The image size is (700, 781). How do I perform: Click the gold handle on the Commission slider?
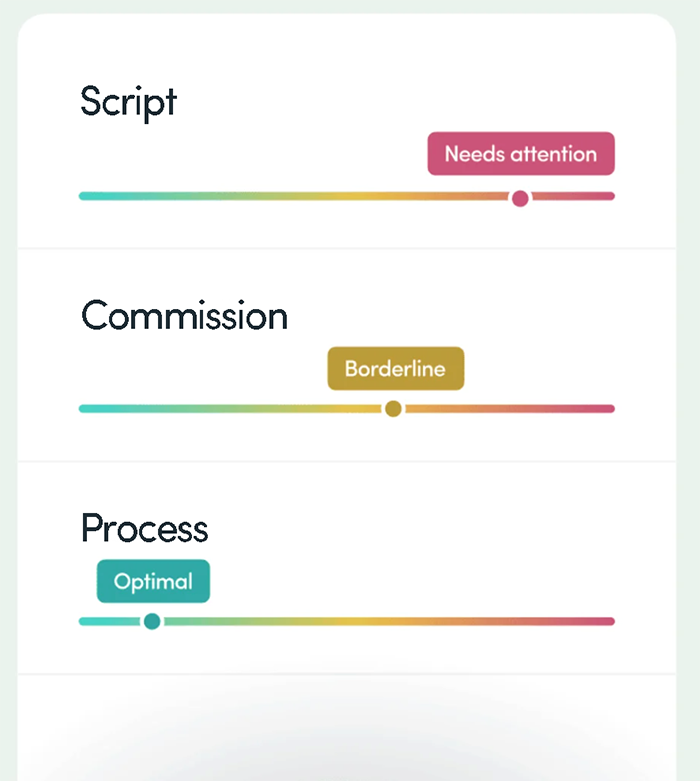(x=393, y=408)
